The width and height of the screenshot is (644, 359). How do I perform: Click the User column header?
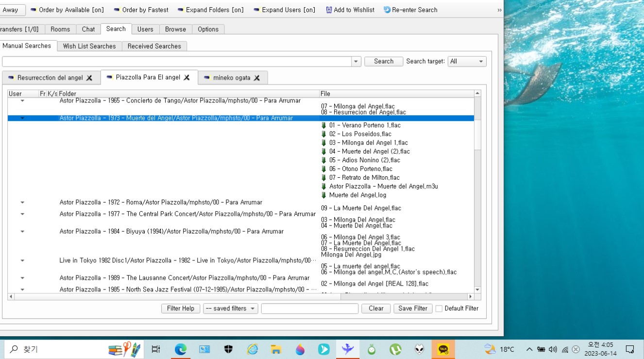(x=23, y=93)
